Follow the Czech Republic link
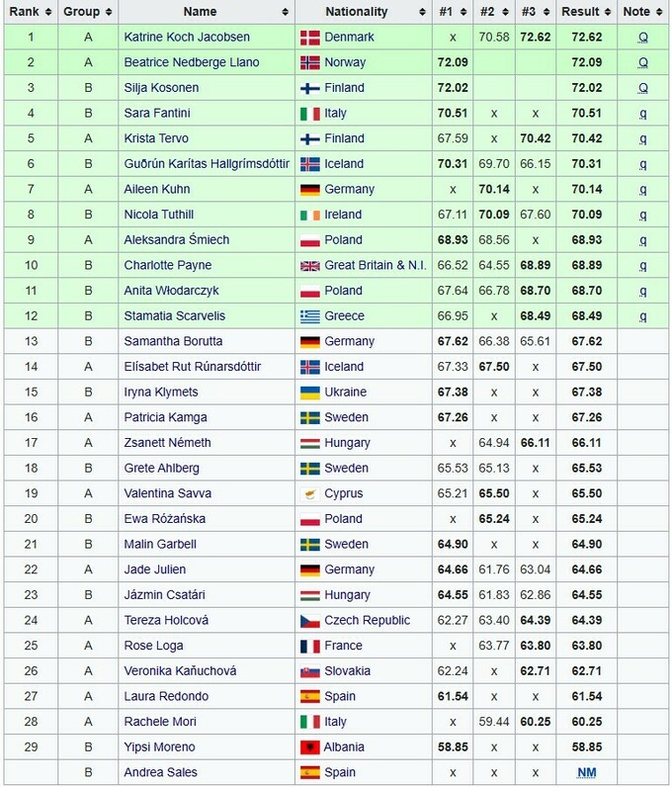The height and width of the screenshot is (787, 672). click(x=367, y=620)
